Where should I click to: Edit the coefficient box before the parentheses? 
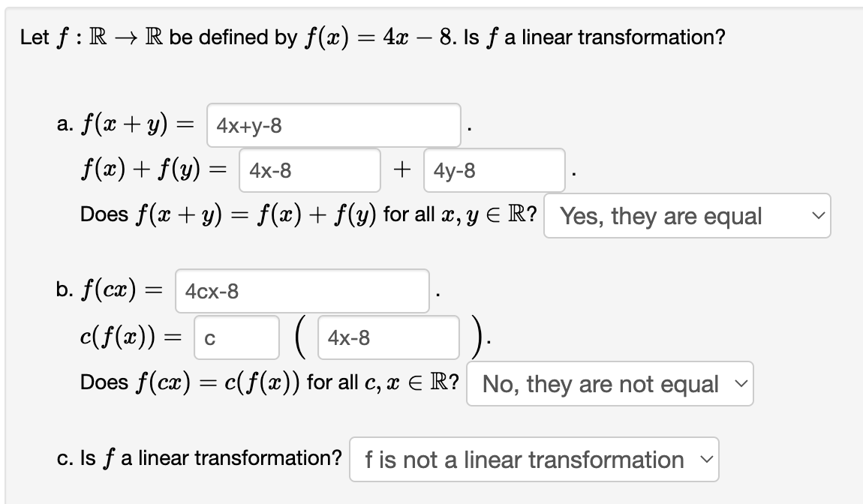click(236, 337)
